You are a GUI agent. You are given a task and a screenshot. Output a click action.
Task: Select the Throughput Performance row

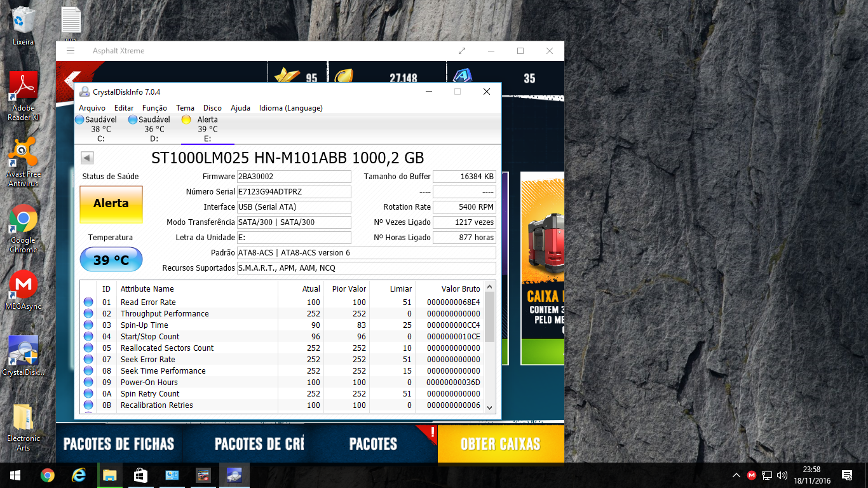pyautogui.click(x=282, y=314)
